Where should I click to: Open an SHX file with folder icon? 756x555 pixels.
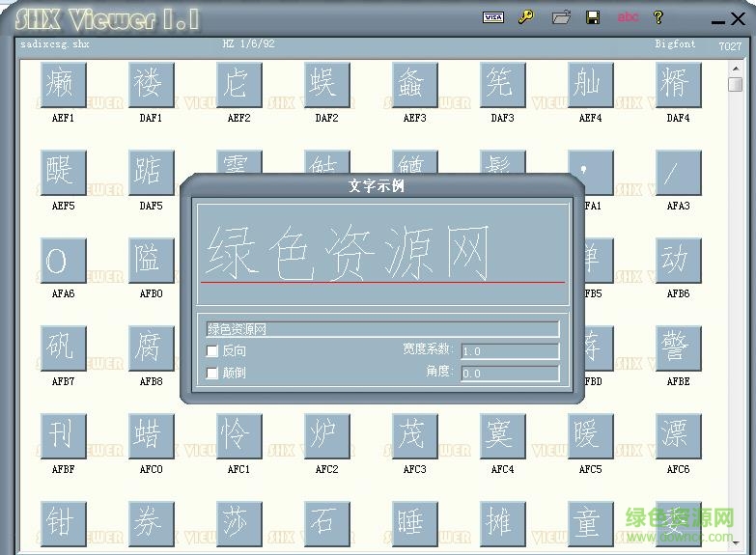(561, 17)
